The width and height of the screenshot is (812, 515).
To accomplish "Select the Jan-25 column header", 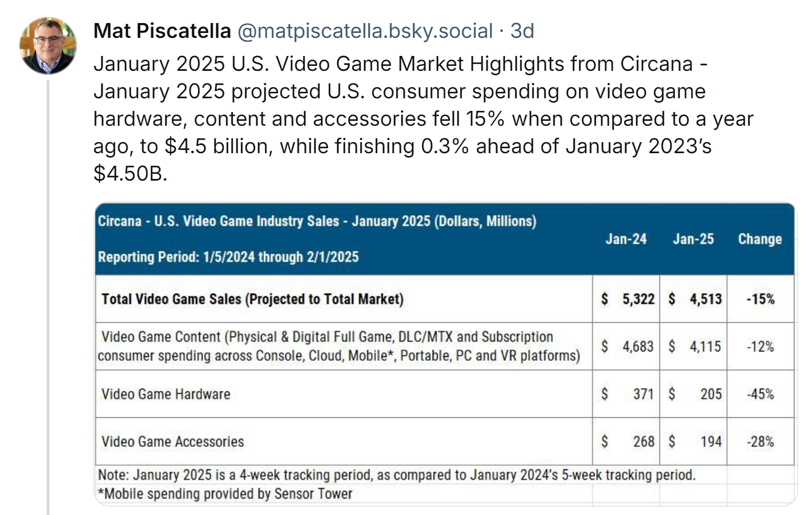I will click(693, 239).
